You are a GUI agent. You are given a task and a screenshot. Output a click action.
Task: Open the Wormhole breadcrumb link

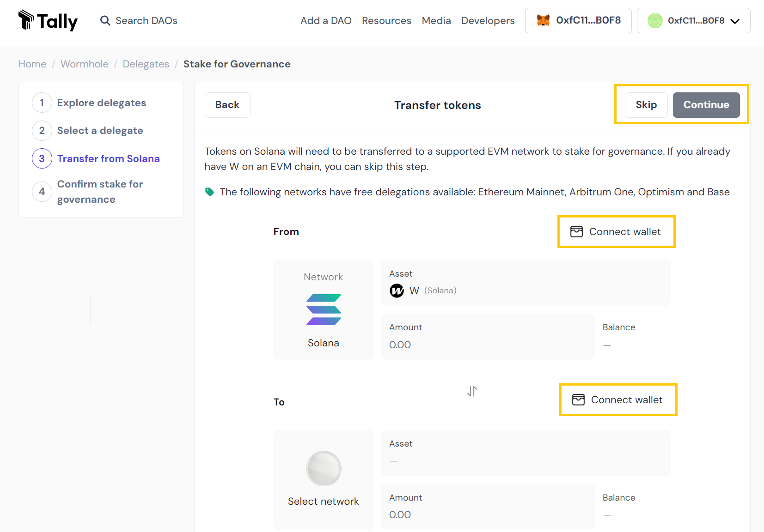(85, 64)
